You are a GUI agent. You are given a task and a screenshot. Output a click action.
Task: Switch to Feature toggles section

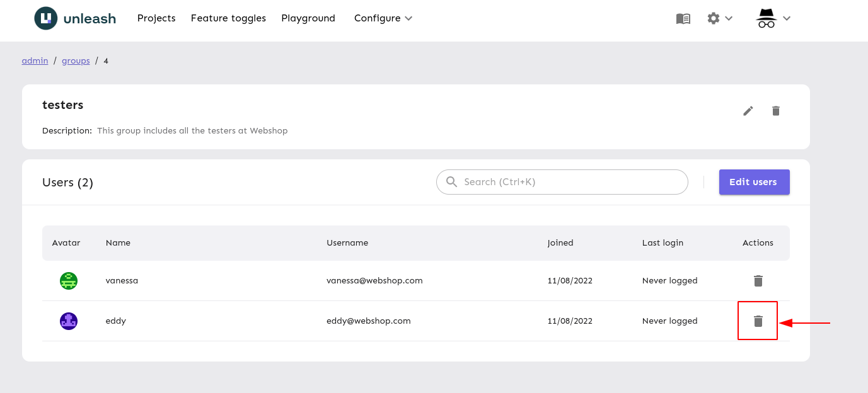(228, 18)
